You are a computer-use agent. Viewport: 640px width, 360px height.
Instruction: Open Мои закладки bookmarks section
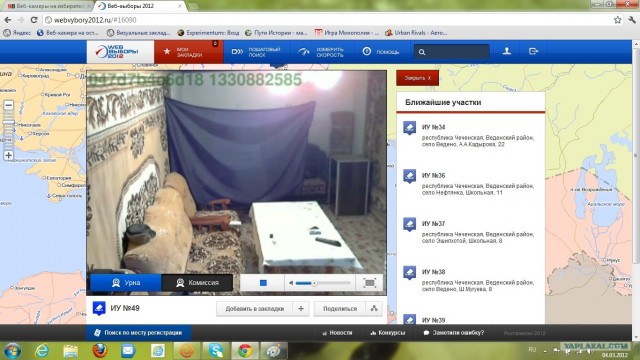[x=189, y=52]
